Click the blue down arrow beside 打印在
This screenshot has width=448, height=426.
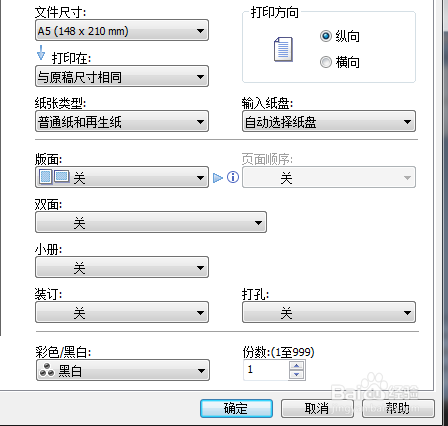[x=41, y=53]
